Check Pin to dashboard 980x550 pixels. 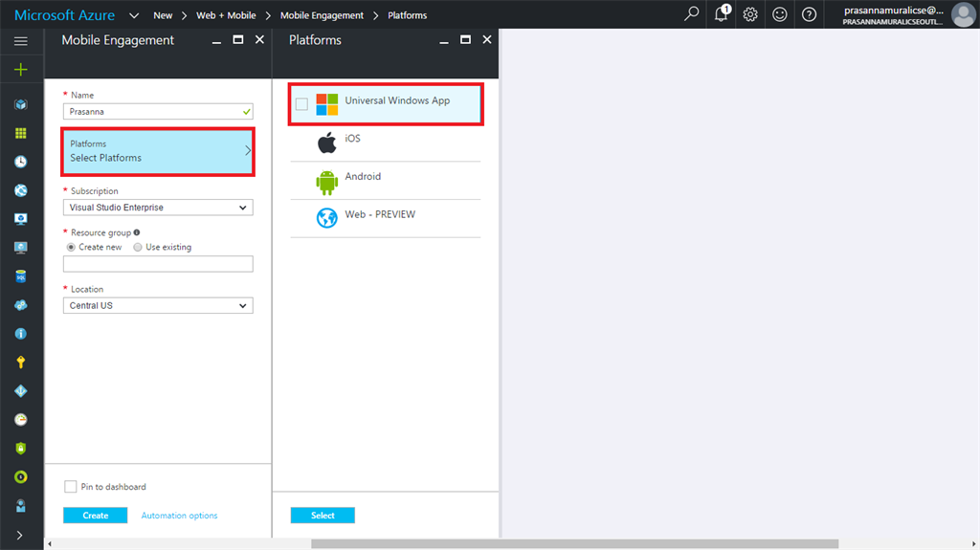point(71,486)
